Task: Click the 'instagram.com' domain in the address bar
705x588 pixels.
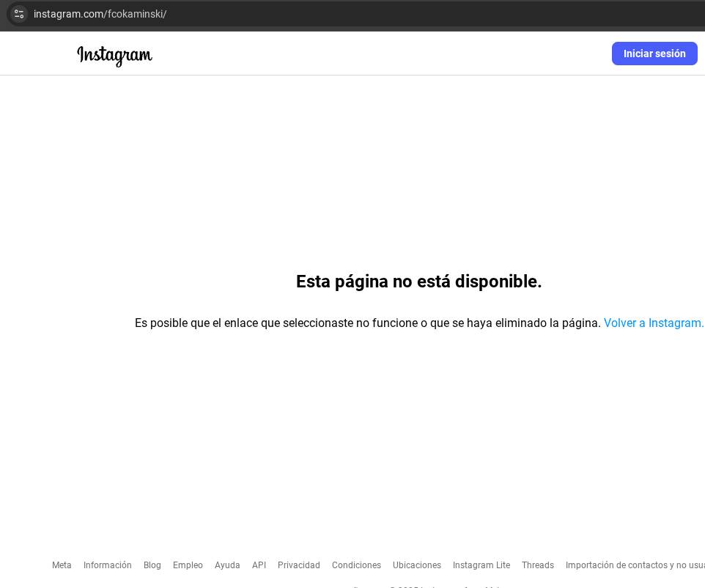Action: tap(68, 14)
